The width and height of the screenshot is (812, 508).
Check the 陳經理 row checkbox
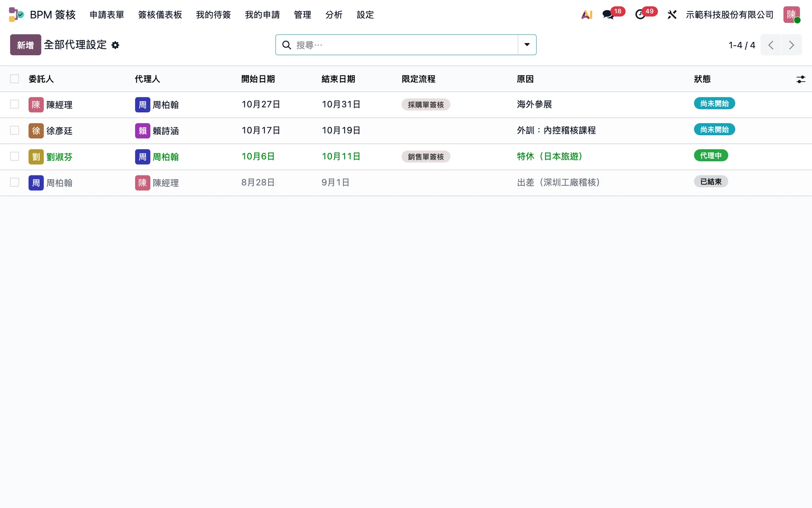pos(15,104)
